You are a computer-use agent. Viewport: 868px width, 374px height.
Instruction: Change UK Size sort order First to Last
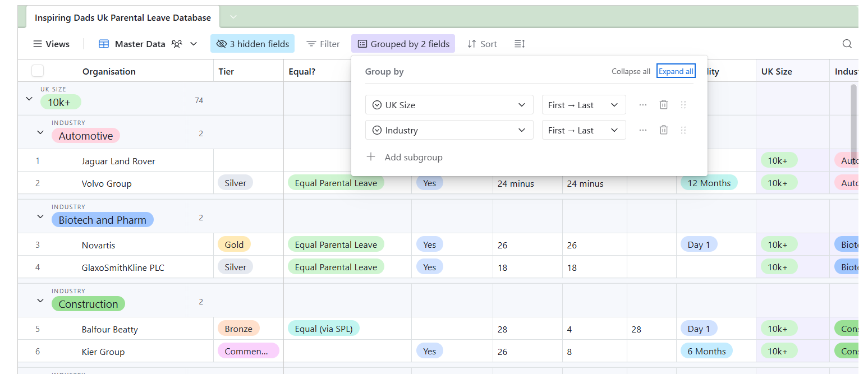tap(584, 105)
